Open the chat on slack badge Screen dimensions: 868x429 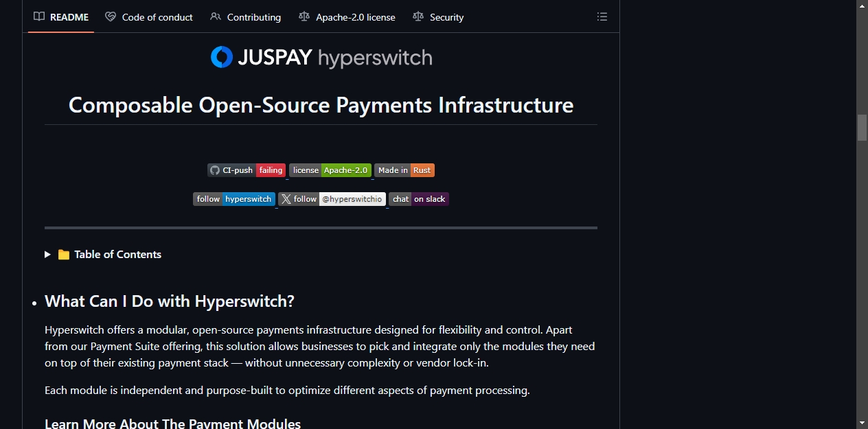[419, 199]
